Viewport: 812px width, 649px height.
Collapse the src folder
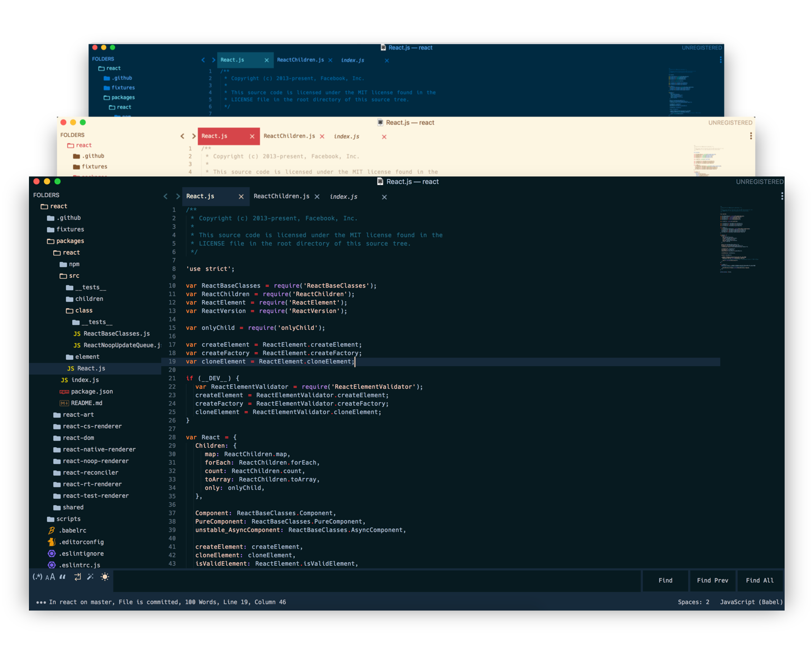70,276
